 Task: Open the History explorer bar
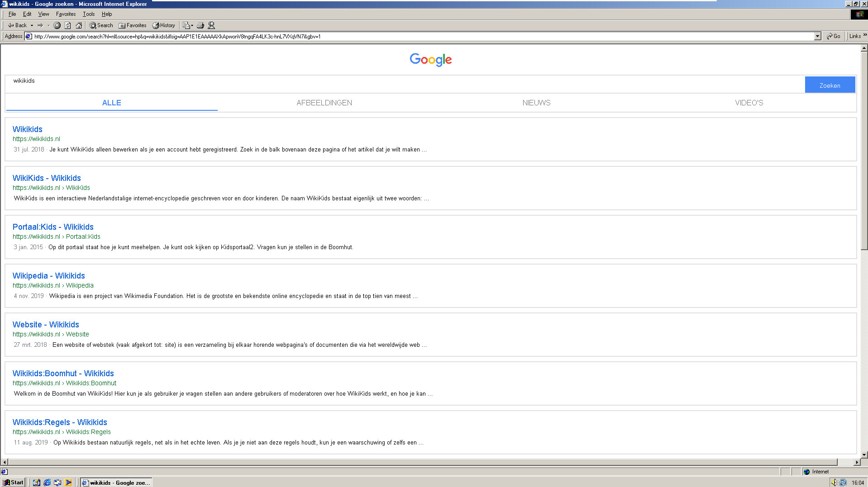point(163,25)
